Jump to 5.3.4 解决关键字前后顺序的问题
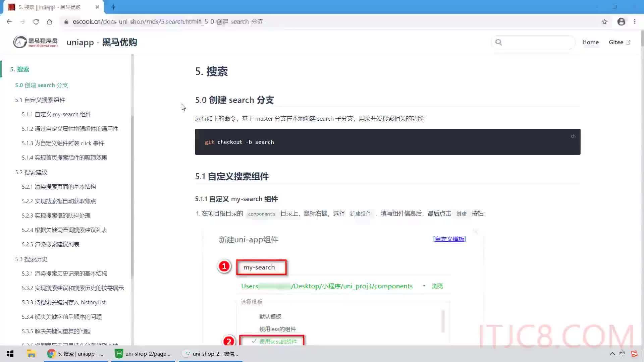This screenshot has width=644, height=362. pyautogui.click(x=62, y=317)
